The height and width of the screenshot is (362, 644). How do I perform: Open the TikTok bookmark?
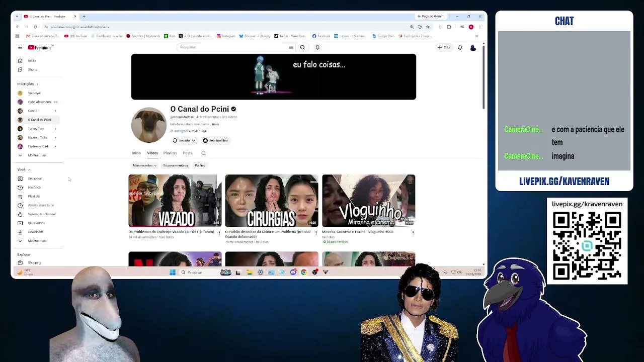[x=290, y=36]
